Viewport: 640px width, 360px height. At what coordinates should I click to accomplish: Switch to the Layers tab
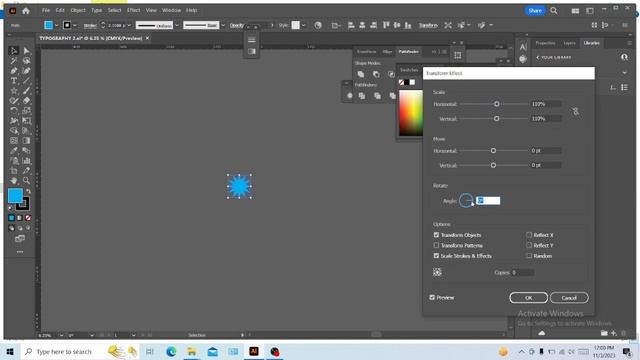569,43
